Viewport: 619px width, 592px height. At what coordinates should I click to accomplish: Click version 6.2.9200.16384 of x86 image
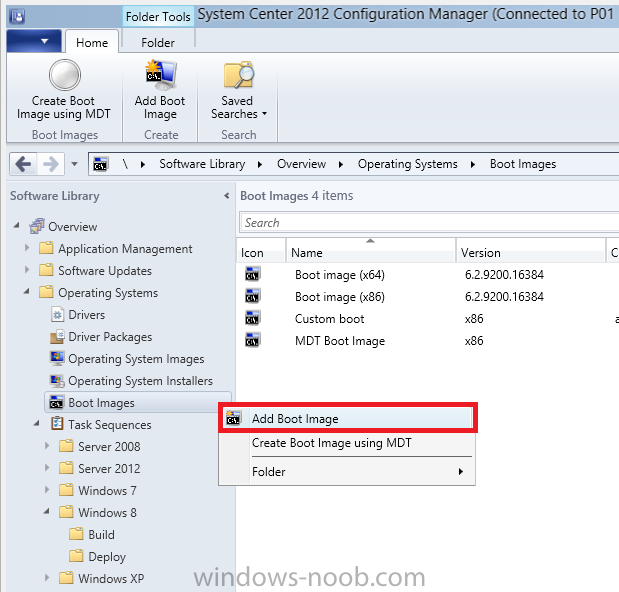[x=504, y=296]
